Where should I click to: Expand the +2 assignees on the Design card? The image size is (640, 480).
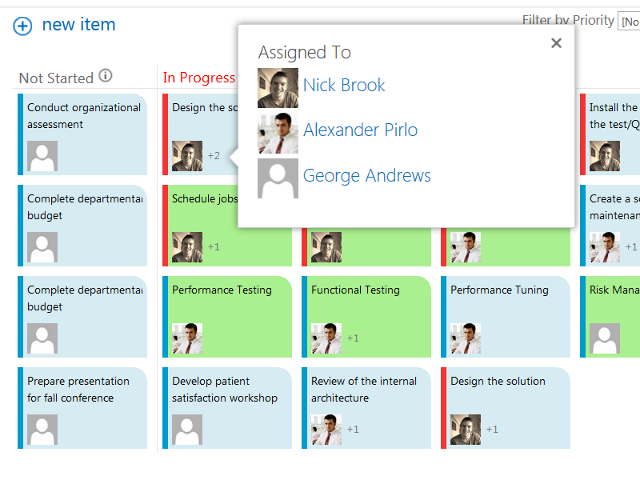click(x=213, y=156)
